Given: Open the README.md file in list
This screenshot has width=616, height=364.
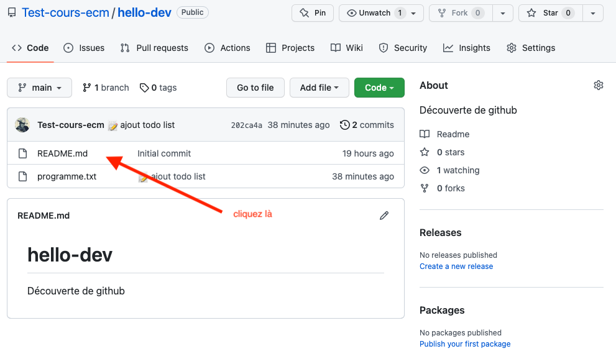Looking at the screenshot, I should [x=62, y=153].
